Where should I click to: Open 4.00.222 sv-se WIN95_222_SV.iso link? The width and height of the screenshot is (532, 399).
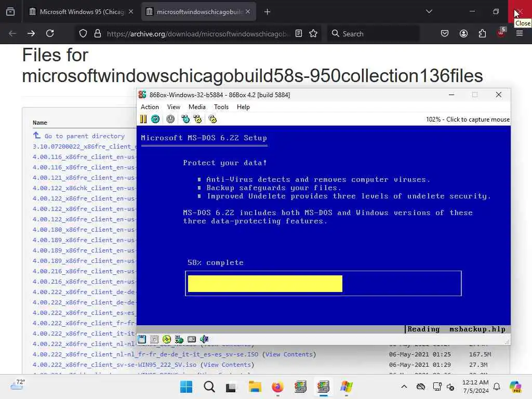pyautogui.click(x=114, y=365)
